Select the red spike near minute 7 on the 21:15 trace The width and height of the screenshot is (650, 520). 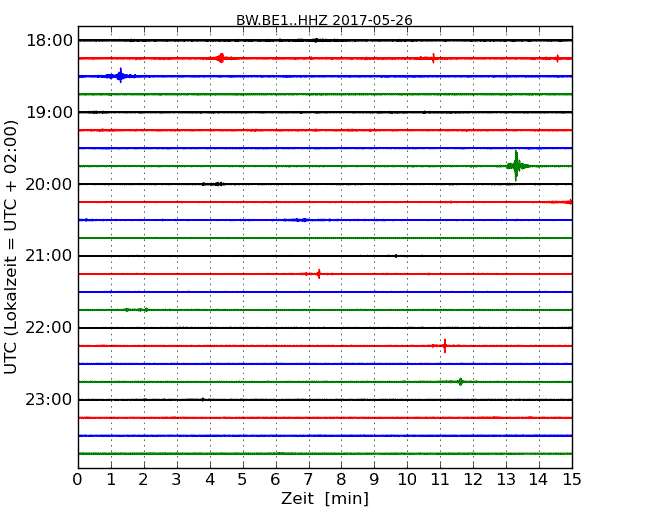318,274
